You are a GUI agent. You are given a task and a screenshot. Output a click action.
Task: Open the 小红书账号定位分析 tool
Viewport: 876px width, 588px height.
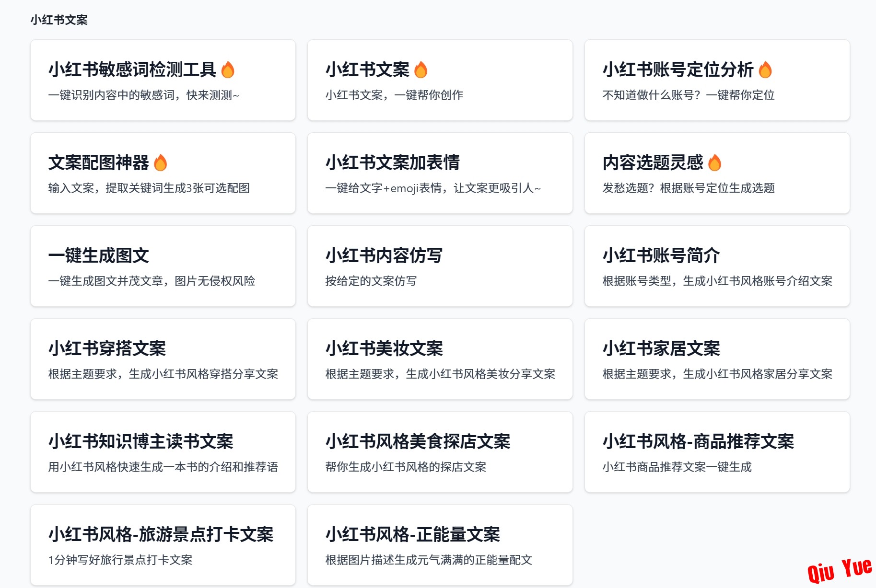click(717, 80)
